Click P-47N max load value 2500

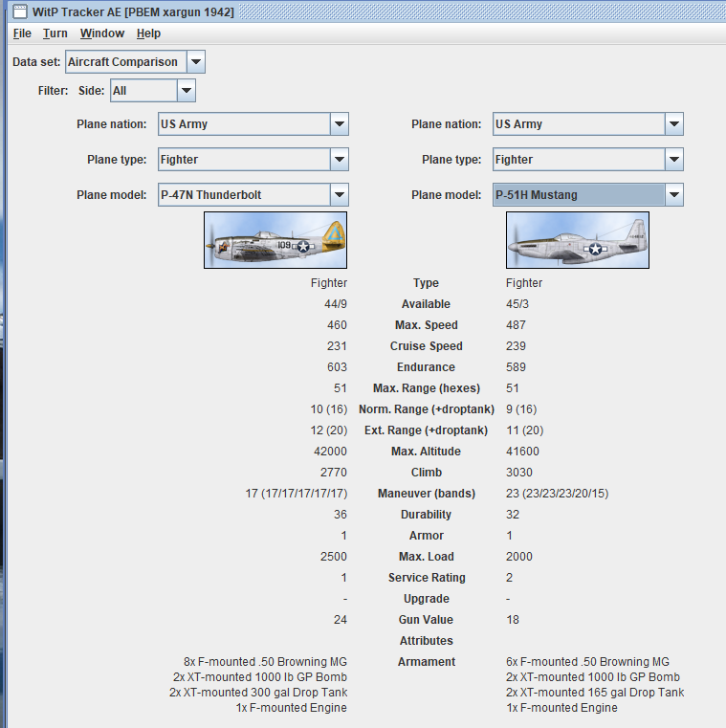point(333,556)
